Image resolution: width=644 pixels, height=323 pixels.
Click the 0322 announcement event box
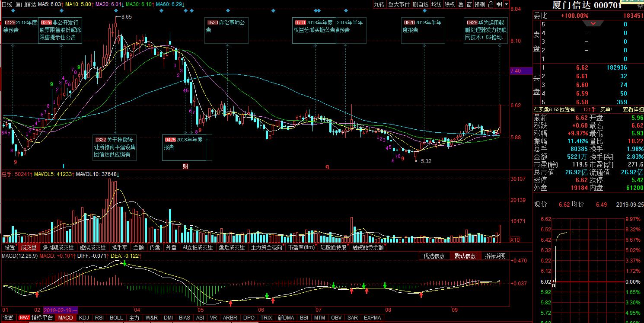[115, 147]
